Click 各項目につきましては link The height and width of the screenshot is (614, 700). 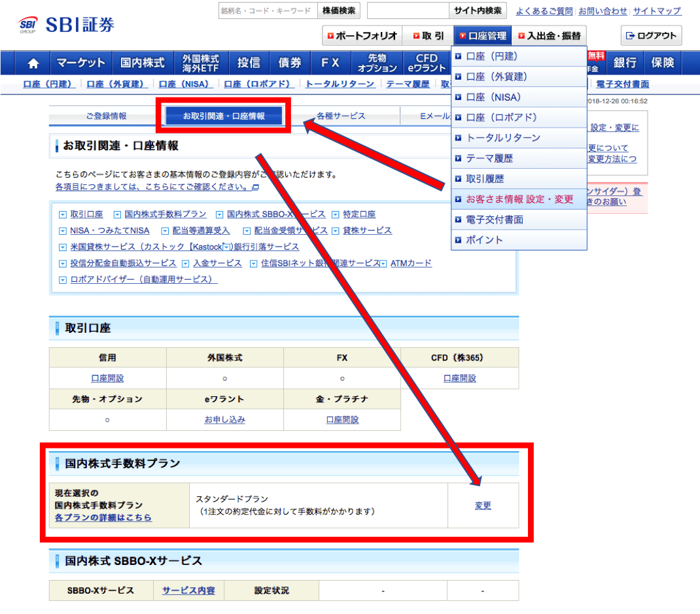(154, 186)
